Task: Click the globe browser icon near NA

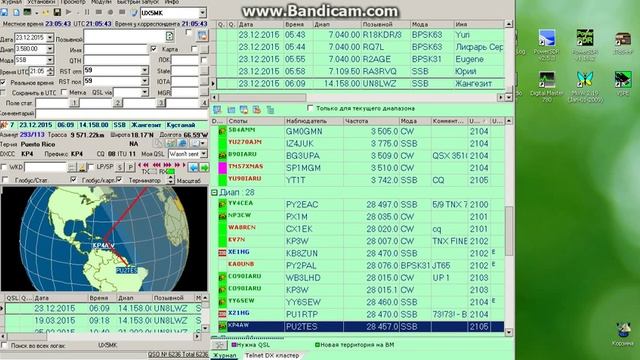Action: click(182, 143)
